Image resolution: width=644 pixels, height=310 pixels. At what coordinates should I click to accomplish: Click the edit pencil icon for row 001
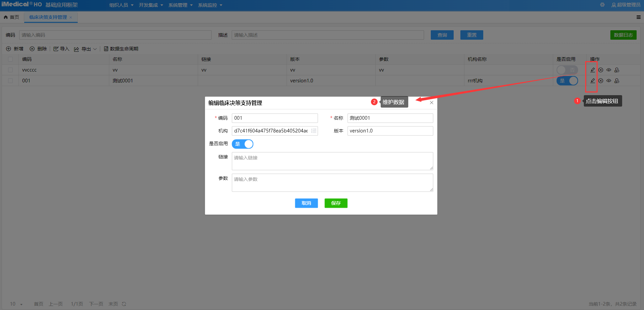[x=593, y=81]
